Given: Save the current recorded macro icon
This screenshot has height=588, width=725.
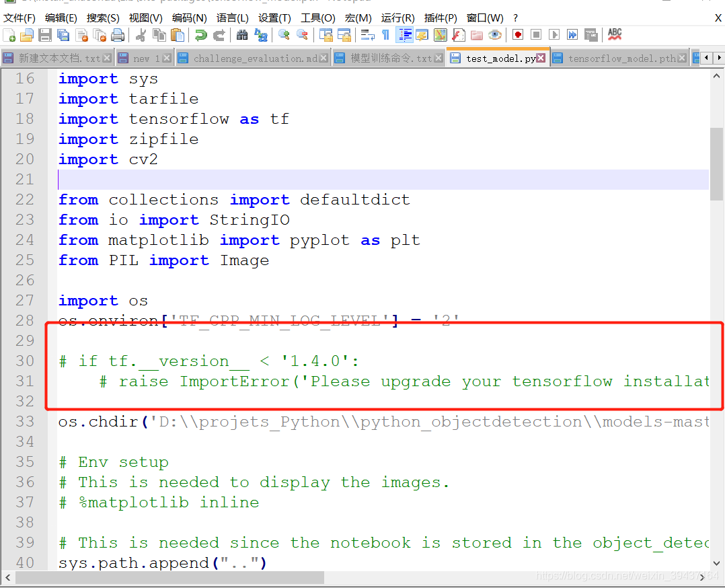Looking at the screenshot, I should [x=590, y=35].
